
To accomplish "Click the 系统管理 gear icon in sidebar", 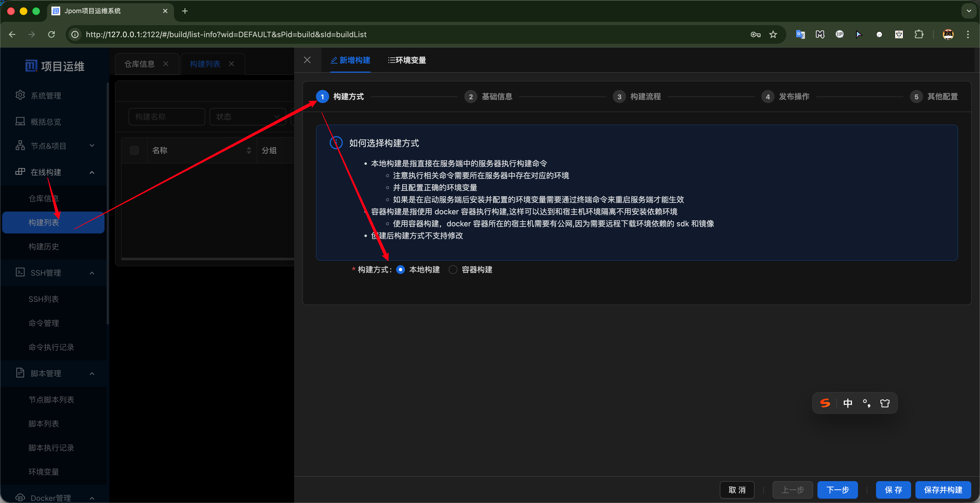I will tap(20, 95).
